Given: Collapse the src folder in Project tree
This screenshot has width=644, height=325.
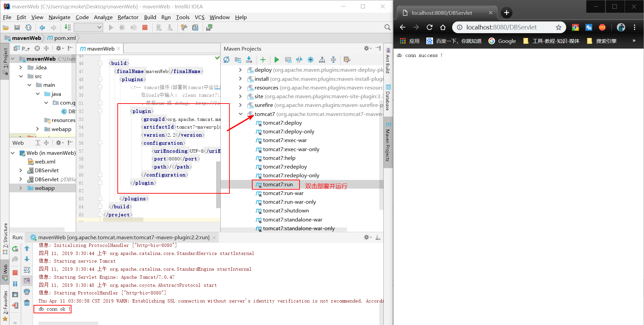Looking at the screenshot, I should pyautogui.click(x=21, y=76).
